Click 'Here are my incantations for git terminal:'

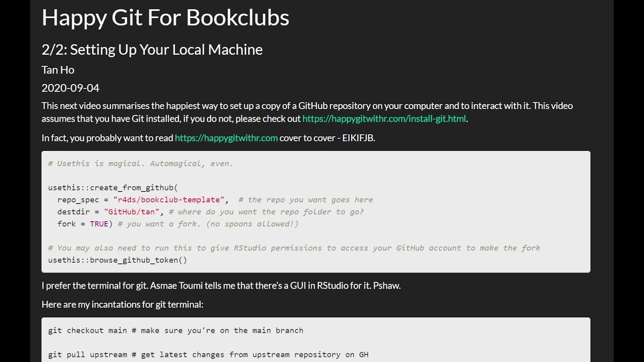(122, 304)
